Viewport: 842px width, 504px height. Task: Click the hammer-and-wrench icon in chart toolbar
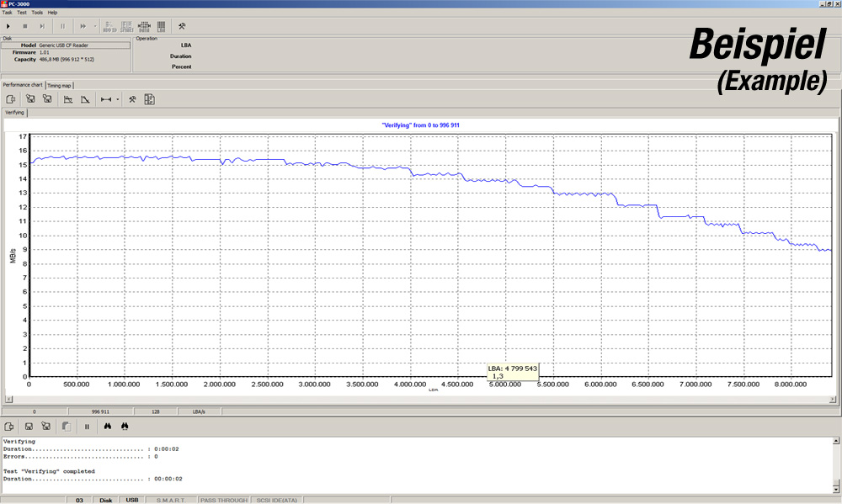(132, 99)
